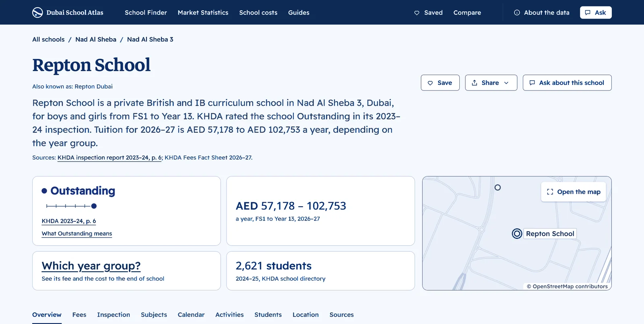
Task: Select the Overview tab
Action: (47, 315)
